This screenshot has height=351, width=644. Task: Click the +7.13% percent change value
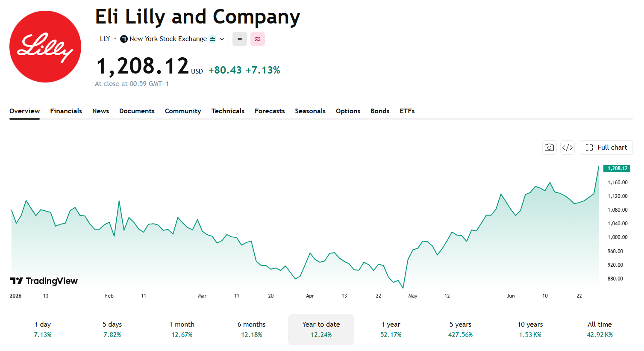(x=263, y=70)
